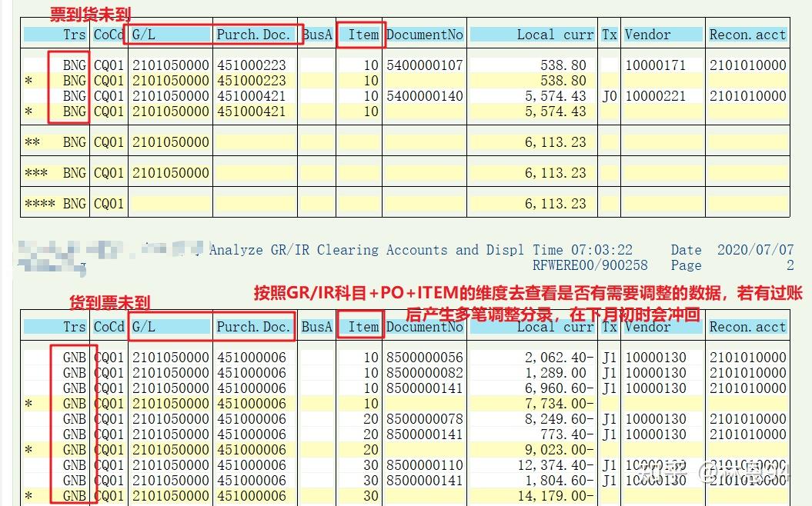Open document number 8500000056
Viewport: 812px width, 506px height.
425,357
